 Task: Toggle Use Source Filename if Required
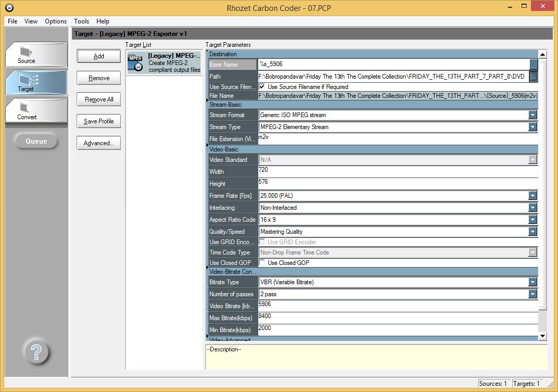coord(262,87)
